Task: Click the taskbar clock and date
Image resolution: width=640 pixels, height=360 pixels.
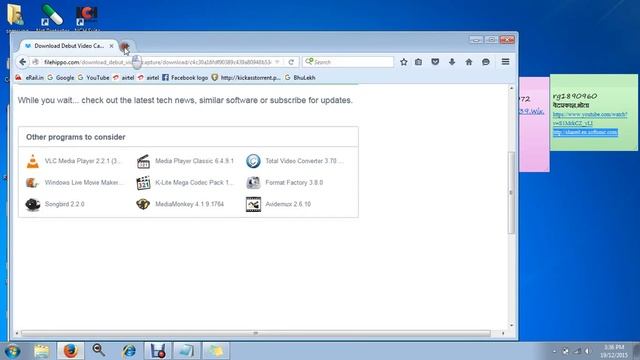Action: click(x=614, y=351)
